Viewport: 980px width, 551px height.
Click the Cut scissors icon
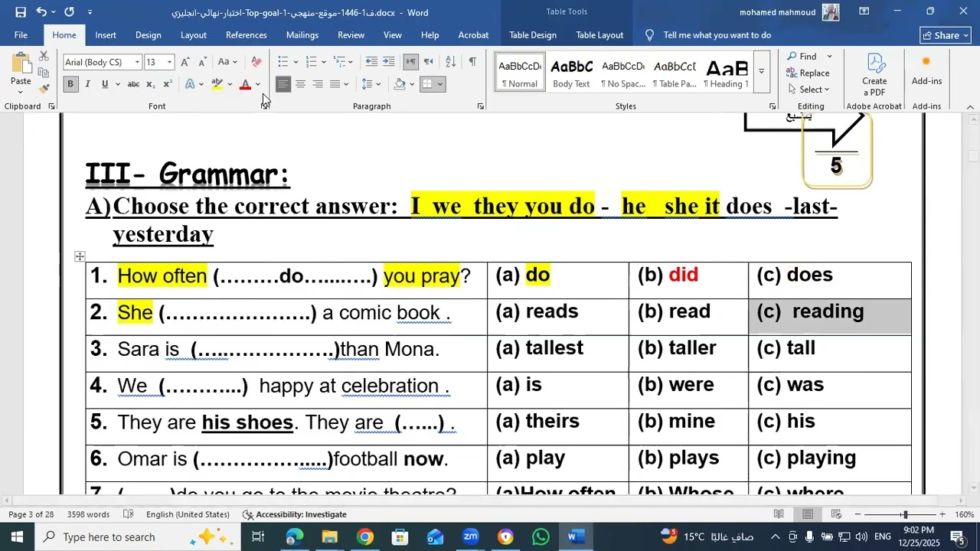click(x=44, y=57)
